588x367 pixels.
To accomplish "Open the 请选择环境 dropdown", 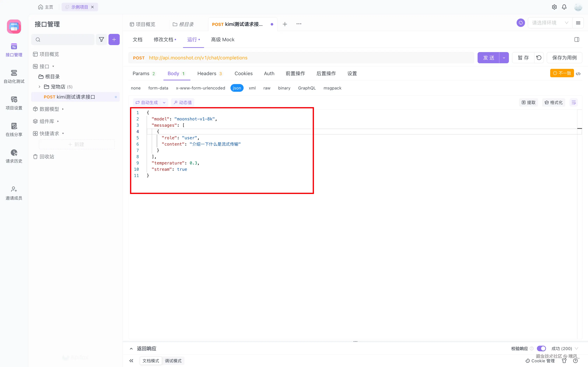I will [550, 23].
